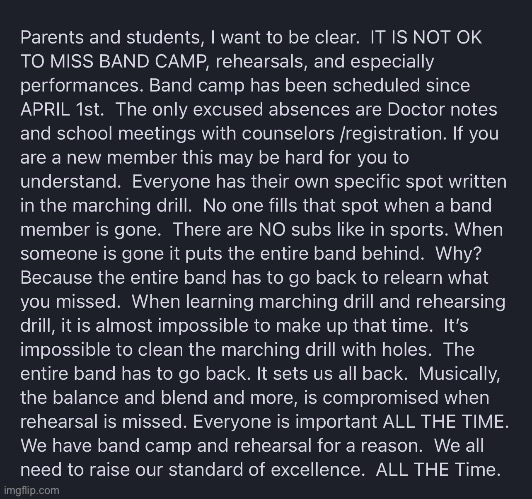532x499 pixels.
Task: Click the word 'understand.' starting a line
Action: click(71, 181)
